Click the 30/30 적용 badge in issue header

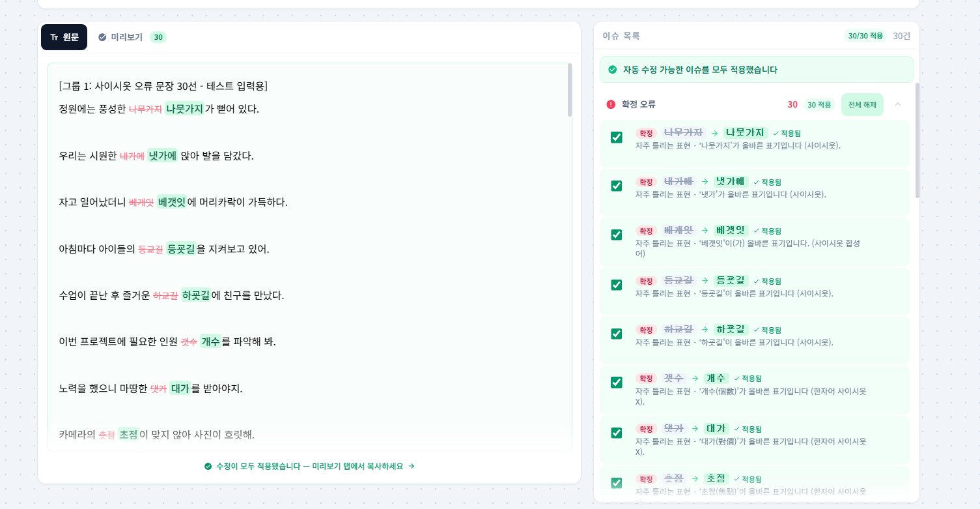865,36
